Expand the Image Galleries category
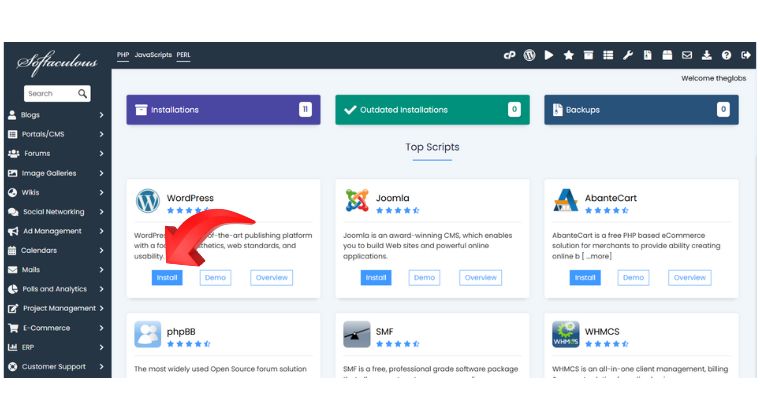 click(56, 173)
